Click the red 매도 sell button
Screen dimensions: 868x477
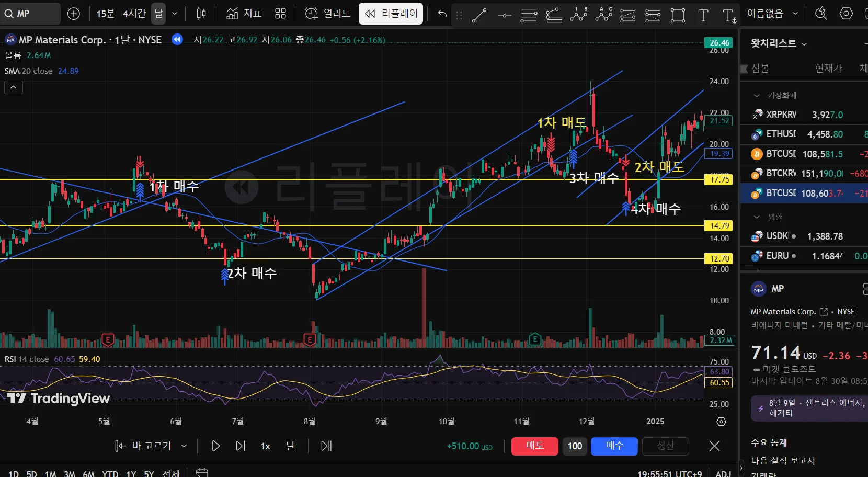[x=535, y=446]
